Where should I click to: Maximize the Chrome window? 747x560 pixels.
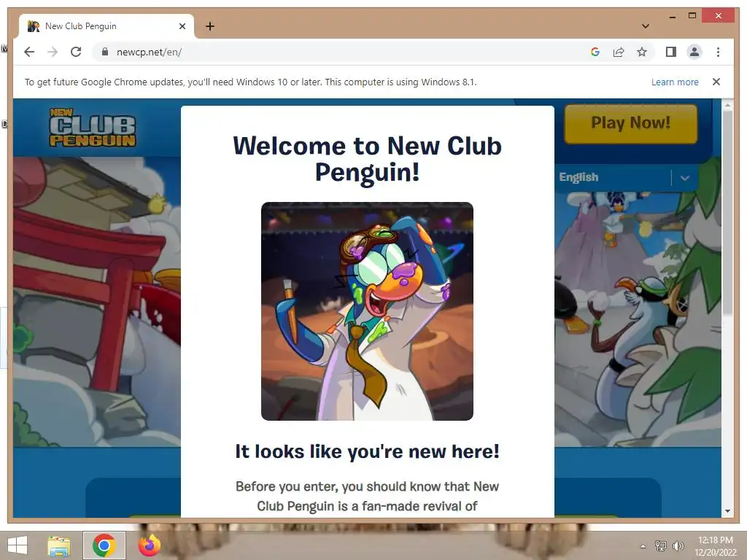(x=692, y=16)
